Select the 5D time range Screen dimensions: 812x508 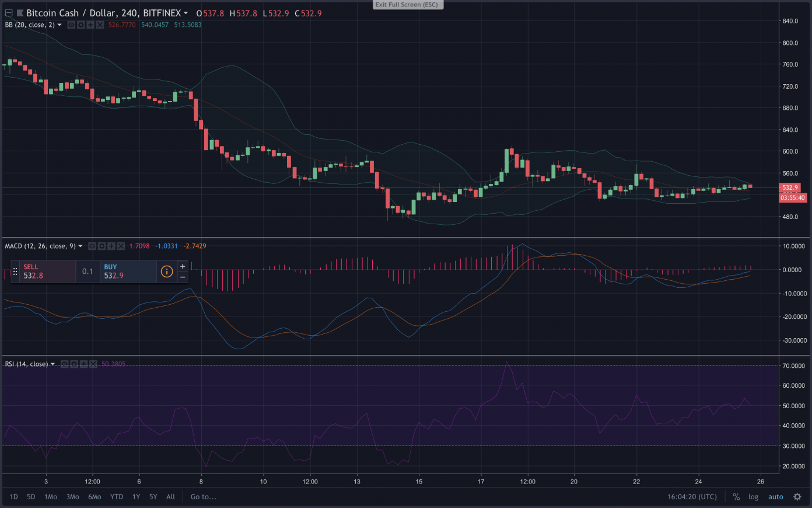pos(31,497)
